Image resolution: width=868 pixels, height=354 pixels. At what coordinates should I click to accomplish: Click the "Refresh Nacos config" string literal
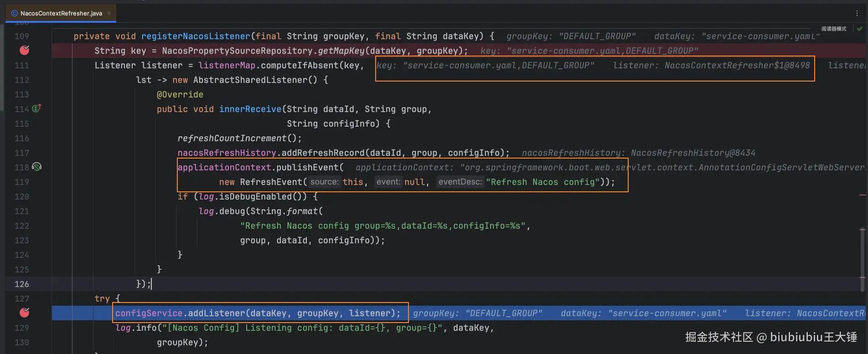[543, 182]
